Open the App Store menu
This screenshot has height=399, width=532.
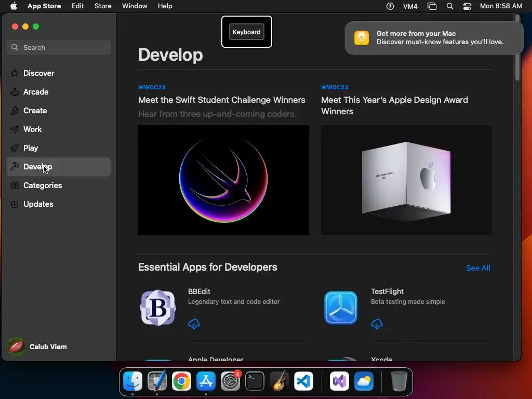click(44, 6)
